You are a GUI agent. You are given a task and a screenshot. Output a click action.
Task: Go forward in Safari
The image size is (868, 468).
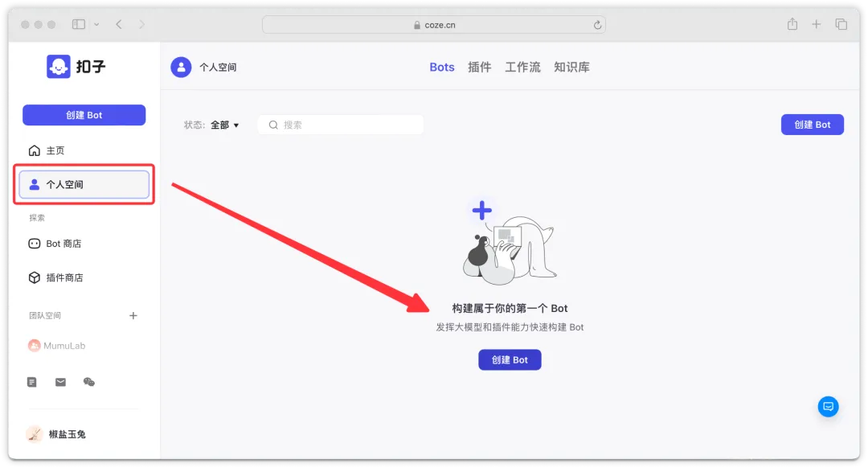(x=141, y=24)
